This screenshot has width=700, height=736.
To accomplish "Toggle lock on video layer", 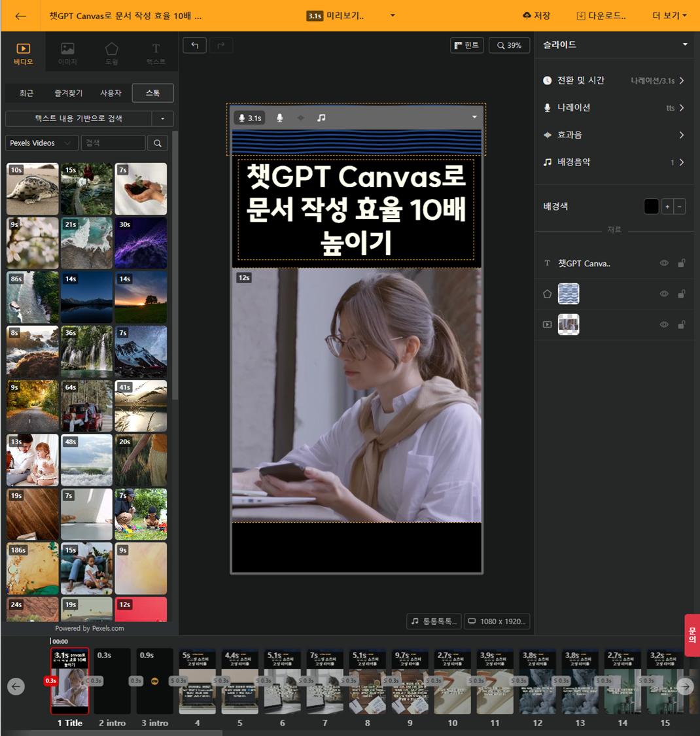I will click(681, 324).
